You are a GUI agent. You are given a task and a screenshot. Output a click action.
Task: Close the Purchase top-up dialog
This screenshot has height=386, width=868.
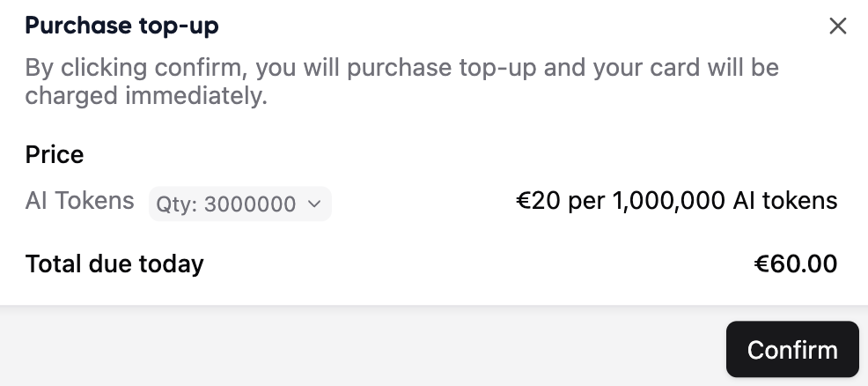(x=837, y=26)
